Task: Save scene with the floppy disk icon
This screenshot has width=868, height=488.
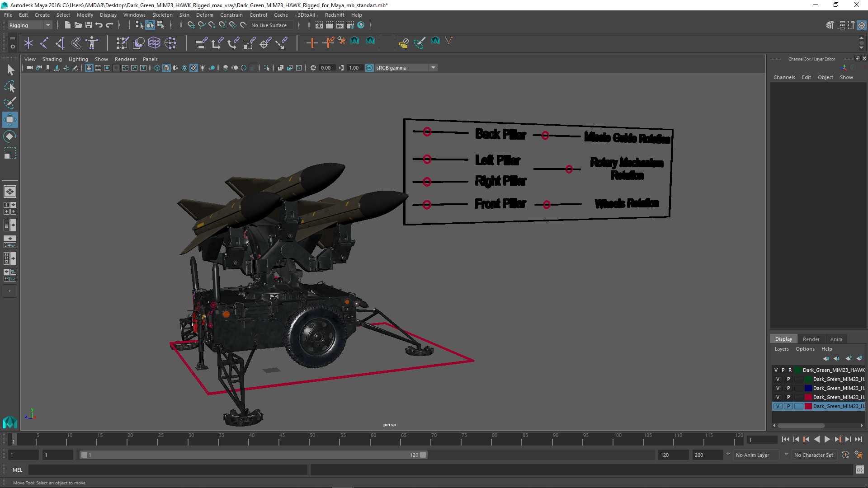Action: (x=89, y=25)
